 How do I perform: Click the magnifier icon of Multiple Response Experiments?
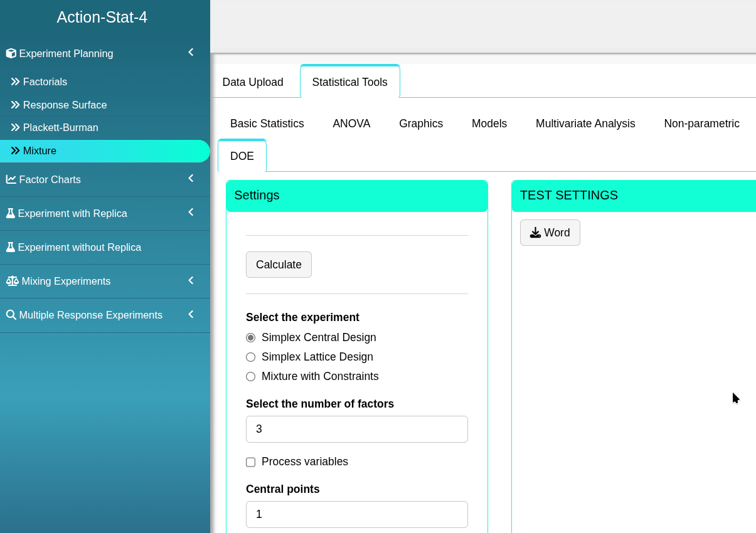tap(11, 315)
